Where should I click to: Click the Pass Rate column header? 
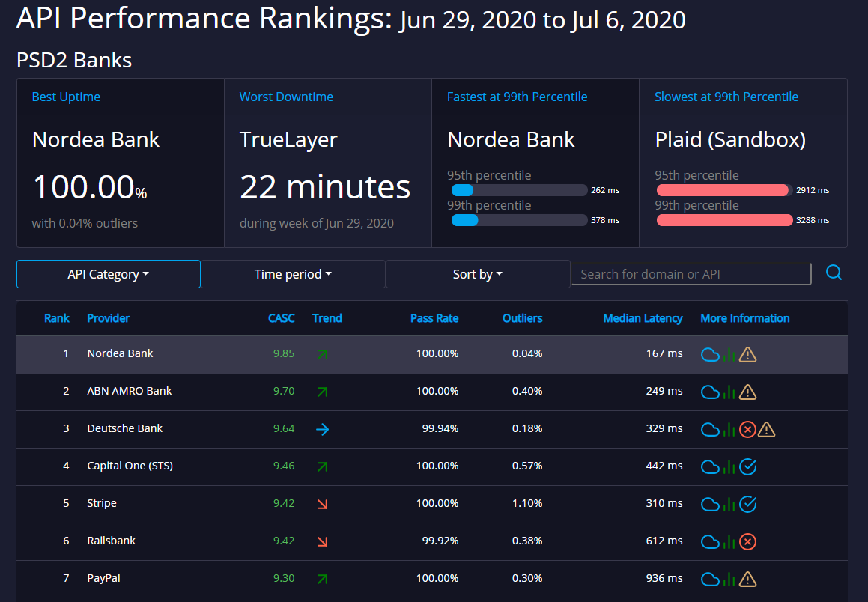(x=434, y=318)
